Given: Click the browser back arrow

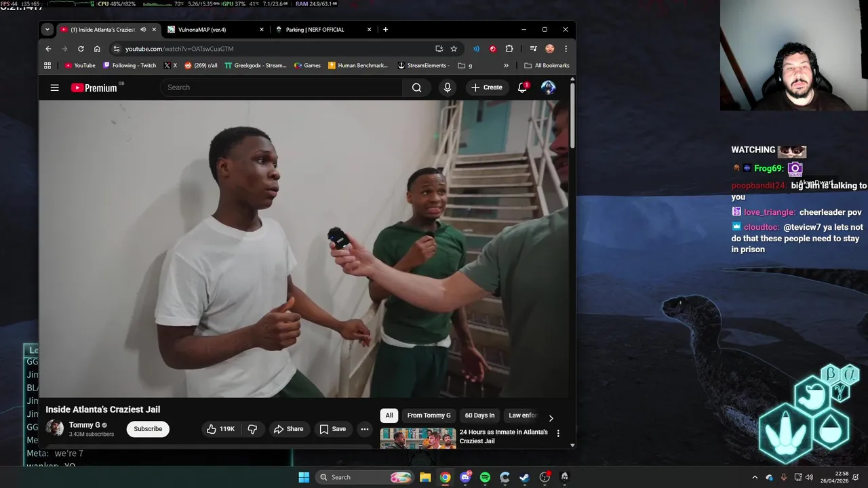Looking at the screenshot, I should point(48,49).
